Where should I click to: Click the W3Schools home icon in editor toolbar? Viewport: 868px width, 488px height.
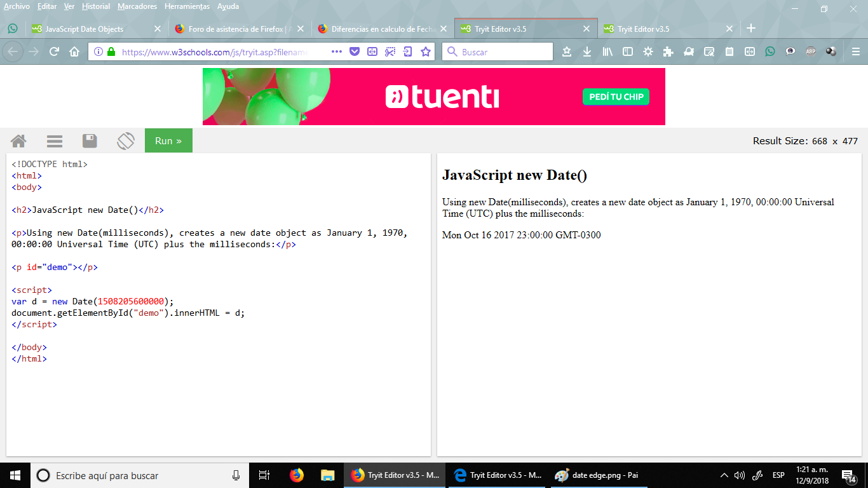point(18,141)
